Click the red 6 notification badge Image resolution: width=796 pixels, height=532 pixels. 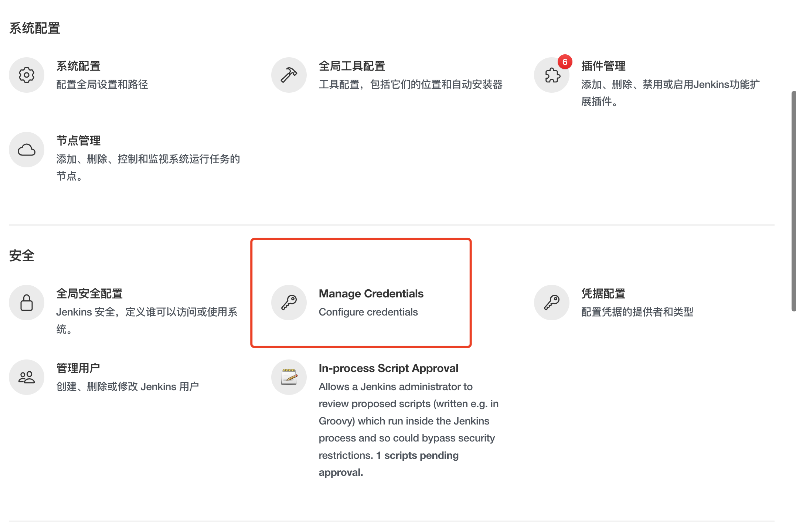pyautogui.click(x=565, y=62)
